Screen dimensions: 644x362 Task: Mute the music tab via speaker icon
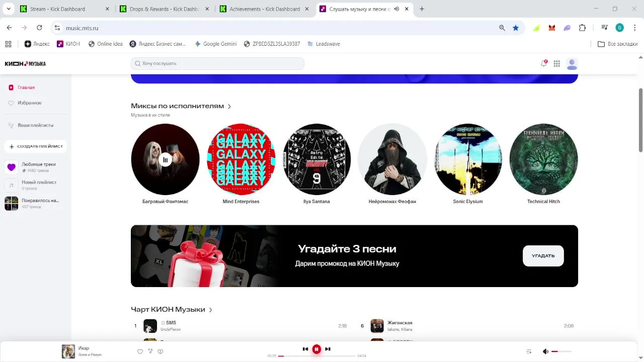point(396,9)
